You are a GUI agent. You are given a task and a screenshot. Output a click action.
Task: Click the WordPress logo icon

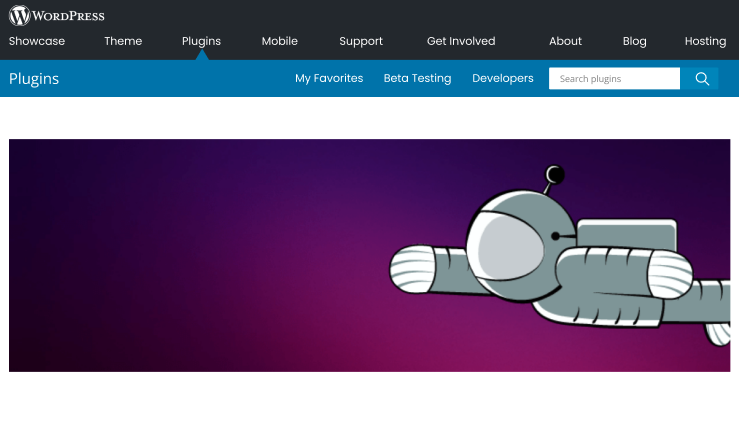(19, 15)
